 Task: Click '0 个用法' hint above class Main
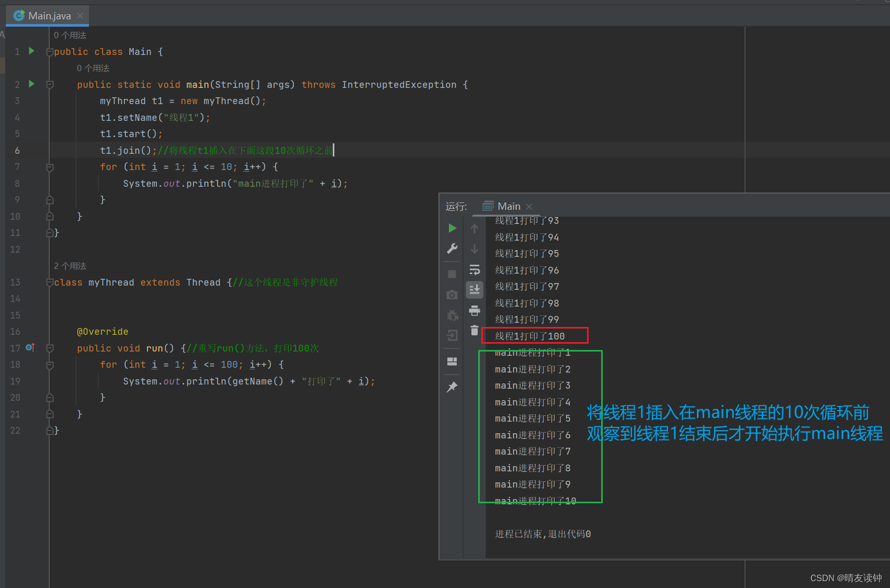70,35
